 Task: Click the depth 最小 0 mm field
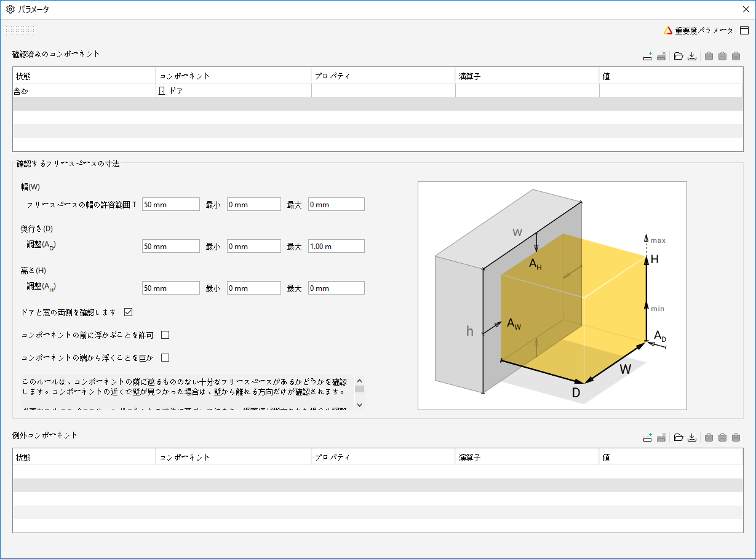[254, 246]
